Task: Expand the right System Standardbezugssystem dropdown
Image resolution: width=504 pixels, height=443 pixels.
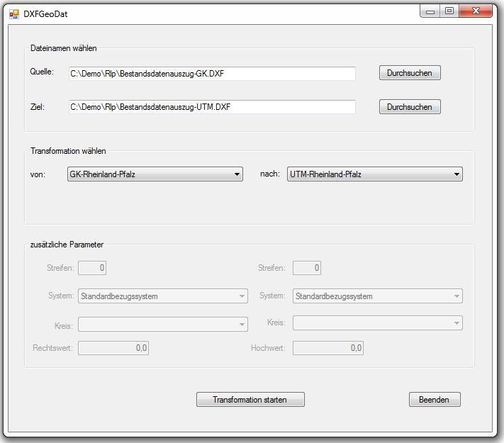Action: (377, 296)
